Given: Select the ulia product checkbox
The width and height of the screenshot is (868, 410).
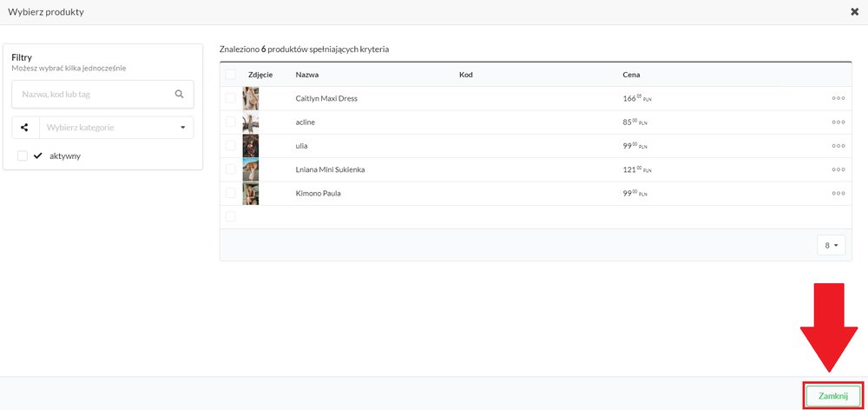Looking at the screenshot, I should (230, 146).
